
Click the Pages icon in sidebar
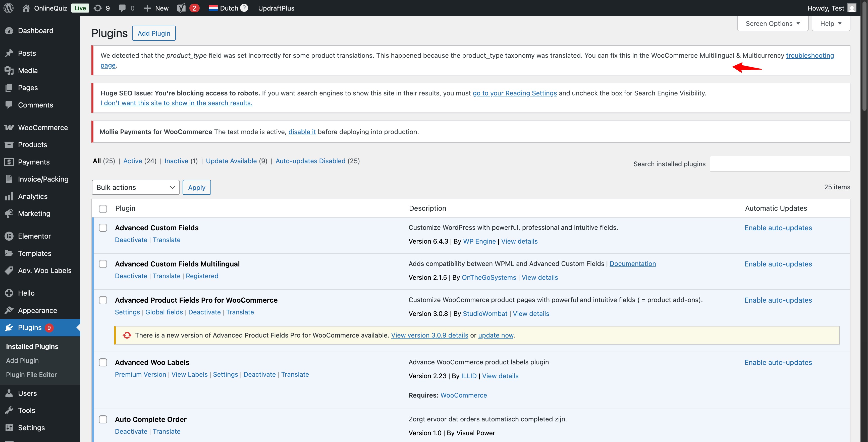9,88
